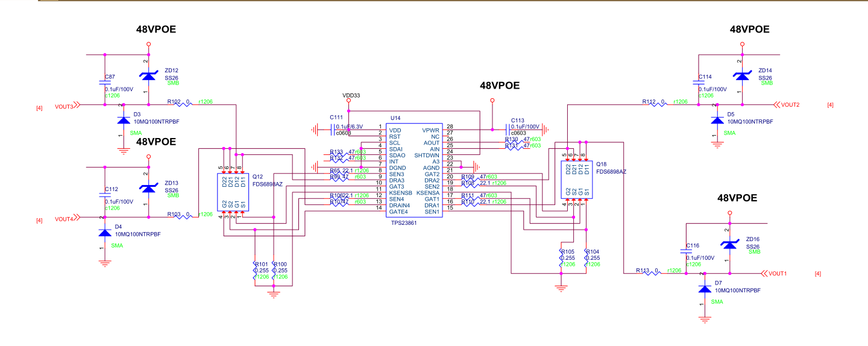Click the D4 diode symbol
868x346 pixels.
[x=104, y=231]
